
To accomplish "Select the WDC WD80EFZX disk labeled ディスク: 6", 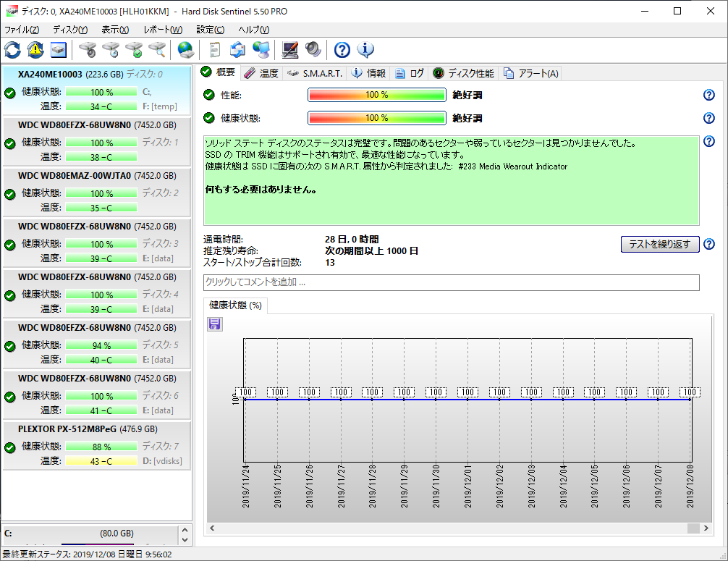I will [x=97, y=395].
